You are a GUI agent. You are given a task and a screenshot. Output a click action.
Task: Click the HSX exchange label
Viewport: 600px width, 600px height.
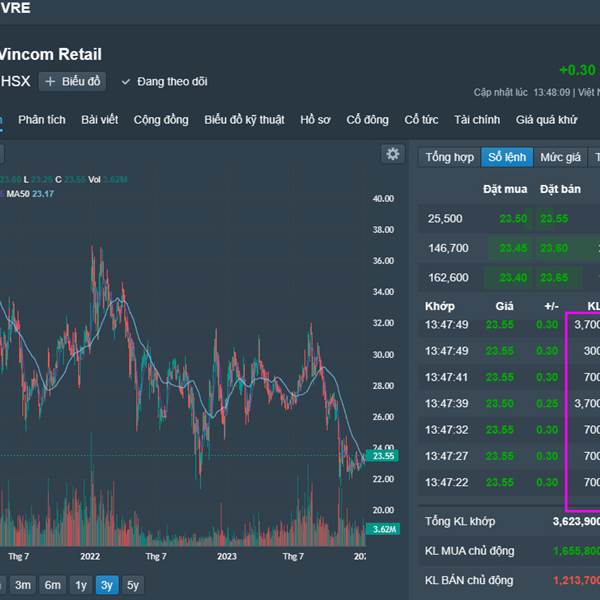[x=15, y=82]
